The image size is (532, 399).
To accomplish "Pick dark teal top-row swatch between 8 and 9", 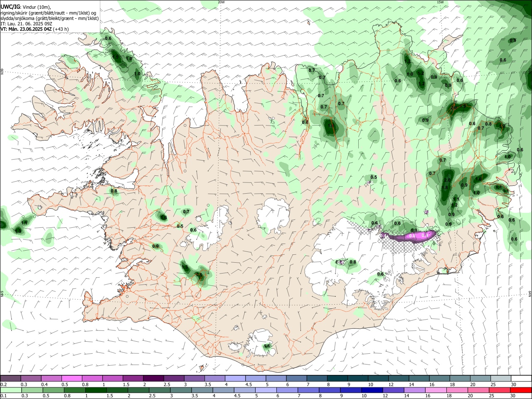I will coord(337,379).
